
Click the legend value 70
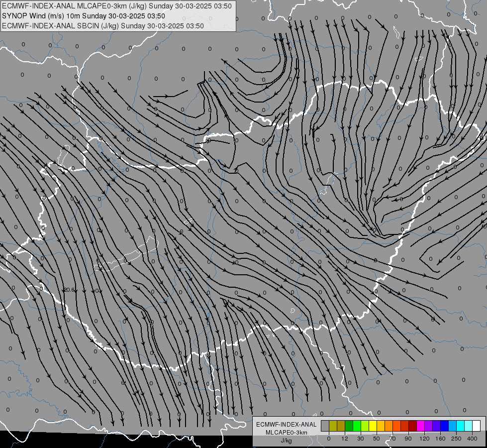[392, 439]
